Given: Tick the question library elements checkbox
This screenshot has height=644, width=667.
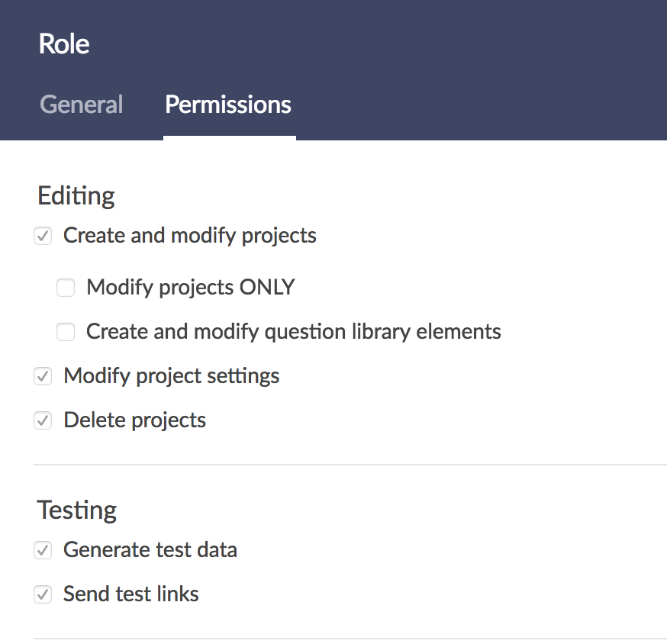Looking at the screenshot, I should (x=66, y=332).
